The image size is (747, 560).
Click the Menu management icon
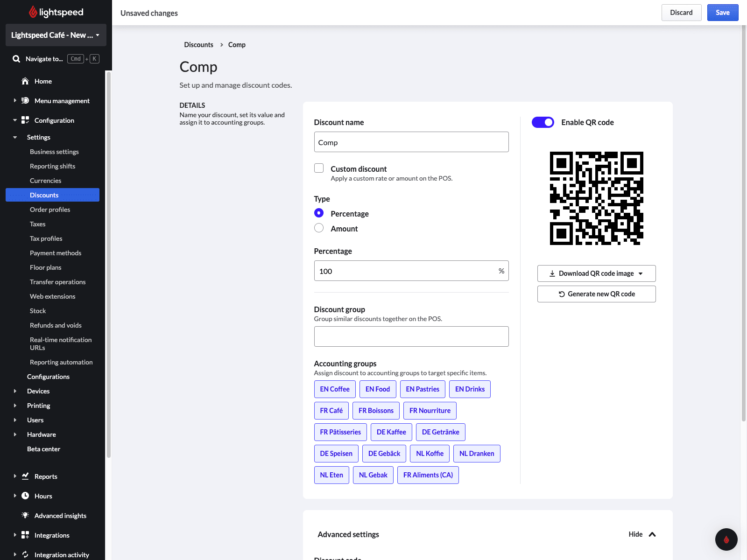tap(25, 101)
